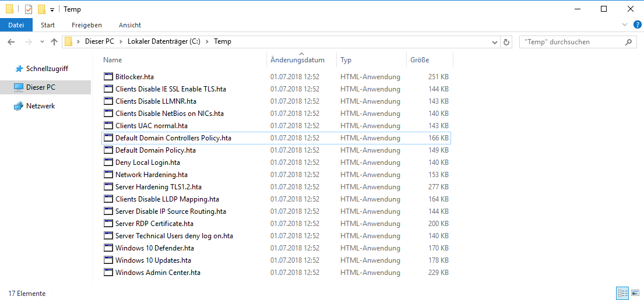Switch to the Ansicht ribbon tab
The width and height of the screenshot is (644, 300).
point(130,25)
